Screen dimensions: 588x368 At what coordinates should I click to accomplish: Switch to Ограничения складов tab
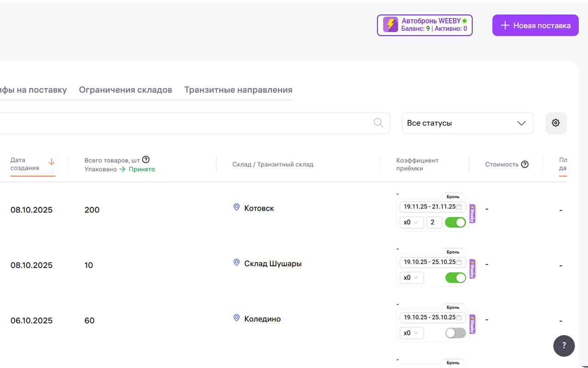(125, 90)
